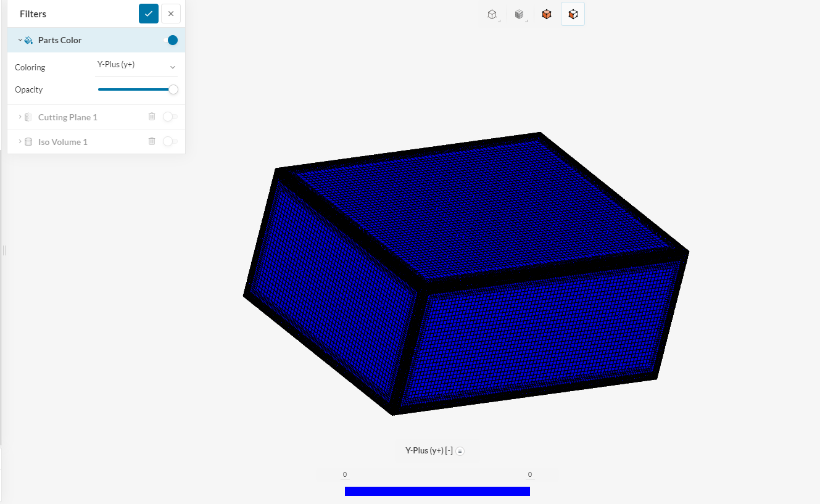This screenshot has height=504, width=820.
Task: Click the blue Y-Plus color scale bar
Action: 437,491
